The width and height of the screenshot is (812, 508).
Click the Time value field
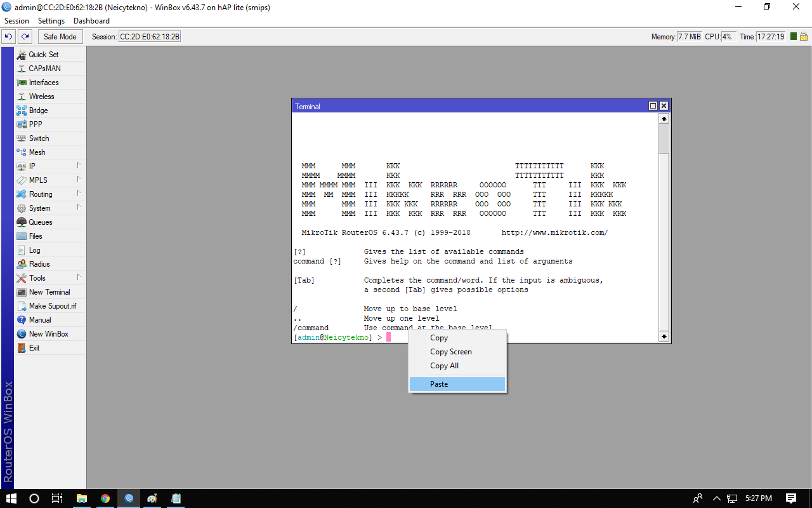coord(771,37)
